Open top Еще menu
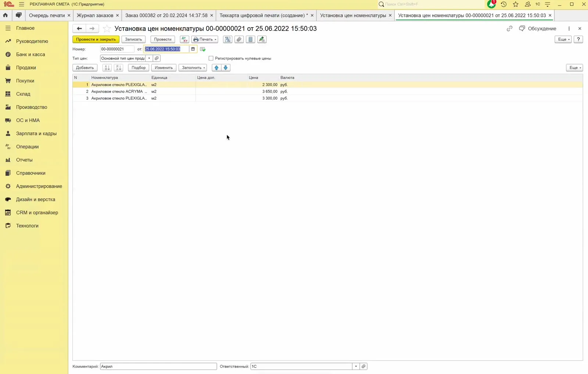The image size is (588, 374). point(563,39)
